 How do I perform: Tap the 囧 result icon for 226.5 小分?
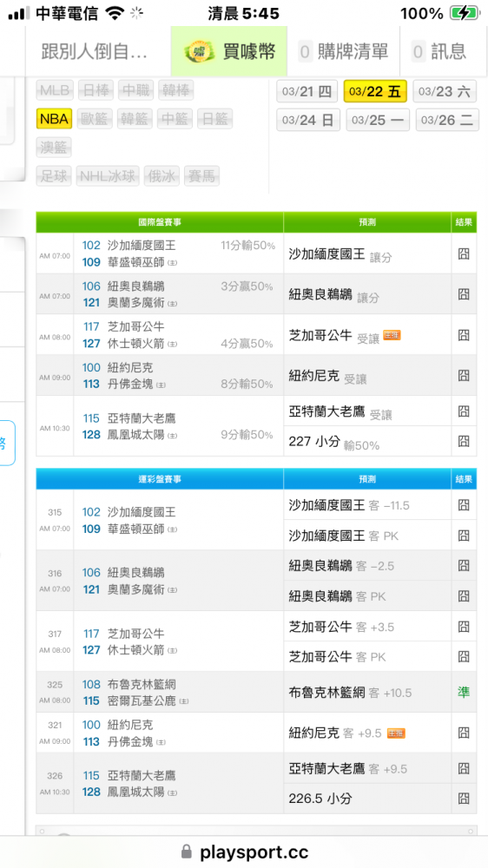coord(464,799)
